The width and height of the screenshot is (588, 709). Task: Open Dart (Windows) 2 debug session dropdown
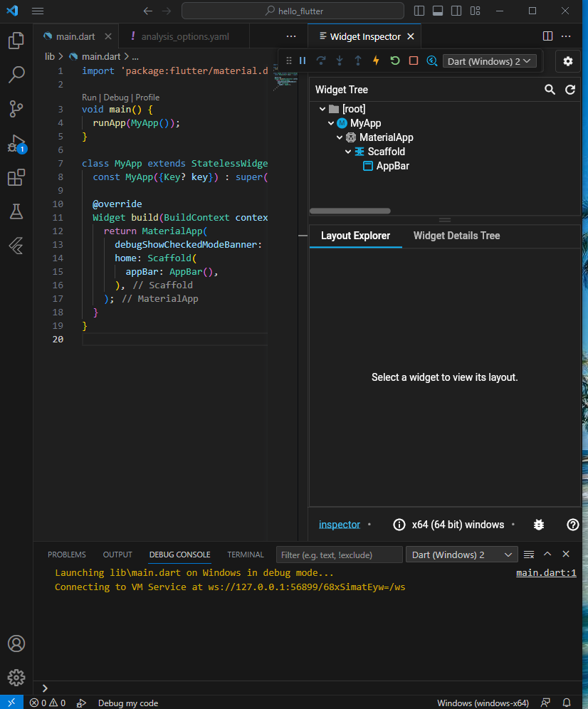489,61
